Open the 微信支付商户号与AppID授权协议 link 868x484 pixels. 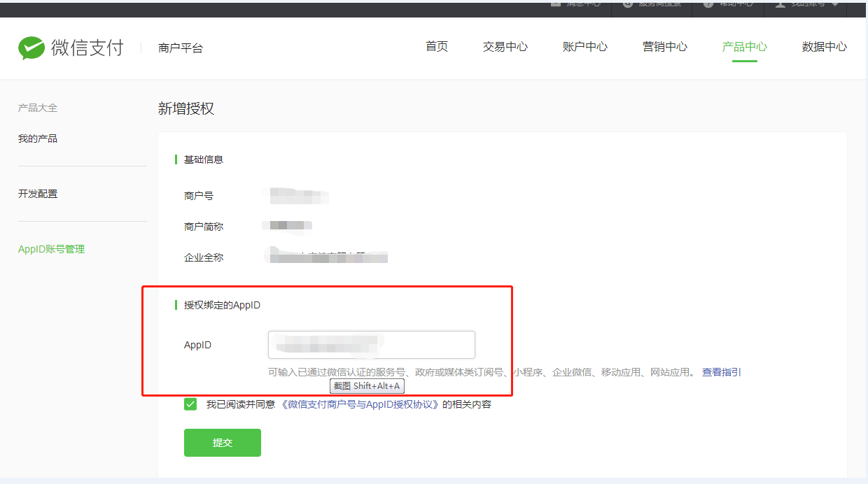360,404
